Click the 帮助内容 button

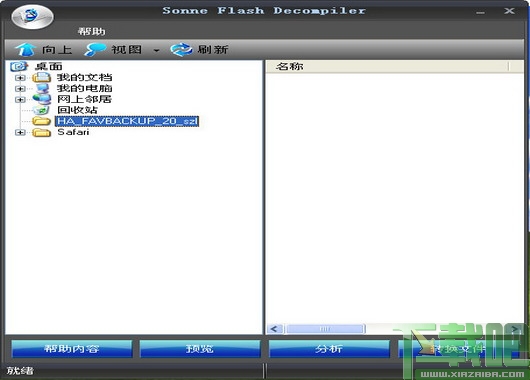click(72, 349)
